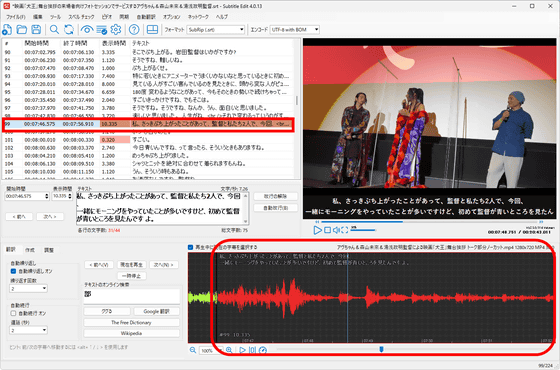Open the Spell check menu
560x370 pixels.
tap(81, 17)
